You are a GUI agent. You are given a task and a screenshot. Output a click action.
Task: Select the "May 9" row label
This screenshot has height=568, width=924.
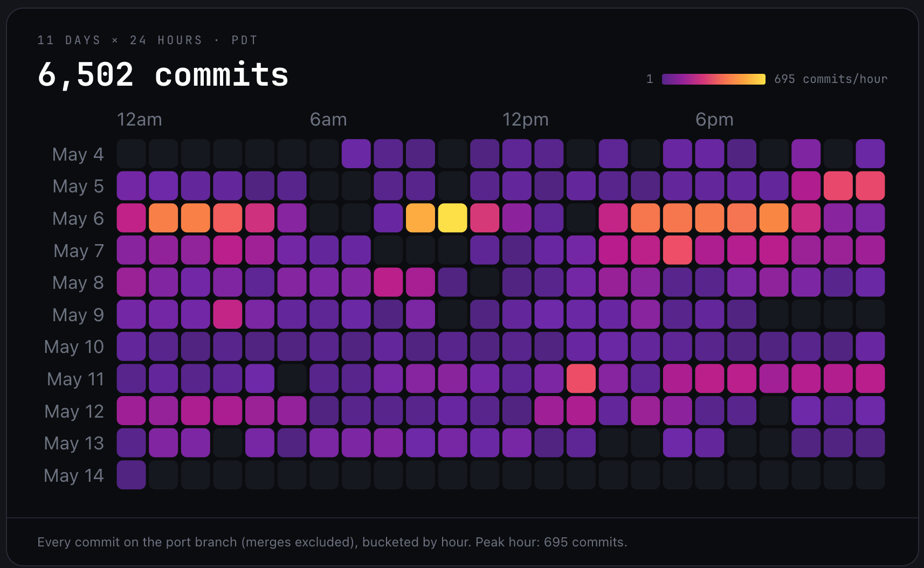click(78, 315)
